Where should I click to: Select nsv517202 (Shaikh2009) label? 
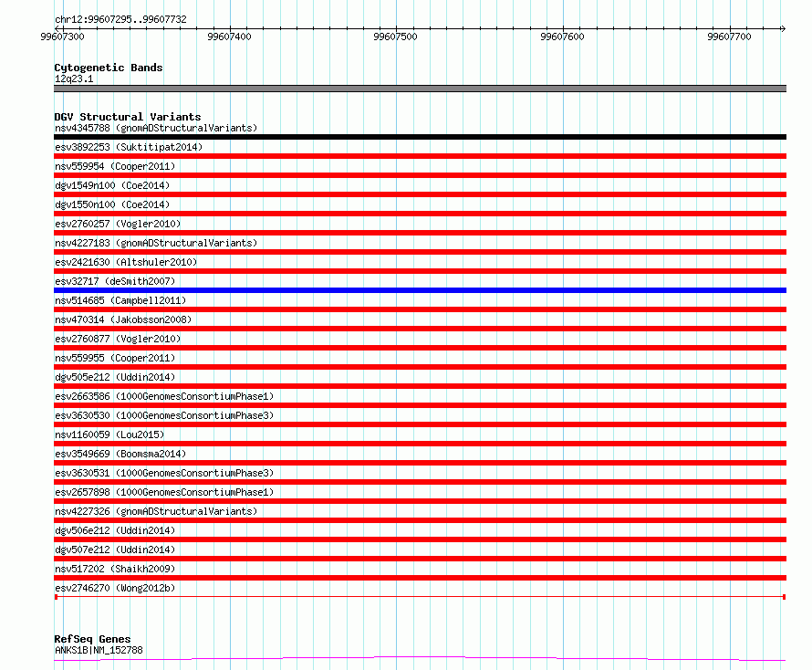coord(115,569)
